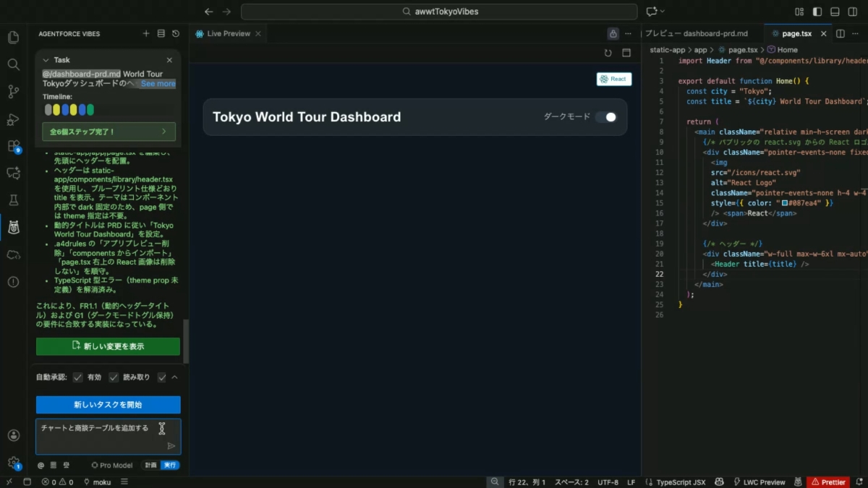Click the React badge in preview
Viewport: 868px width, 488px height.
[613, 80]
